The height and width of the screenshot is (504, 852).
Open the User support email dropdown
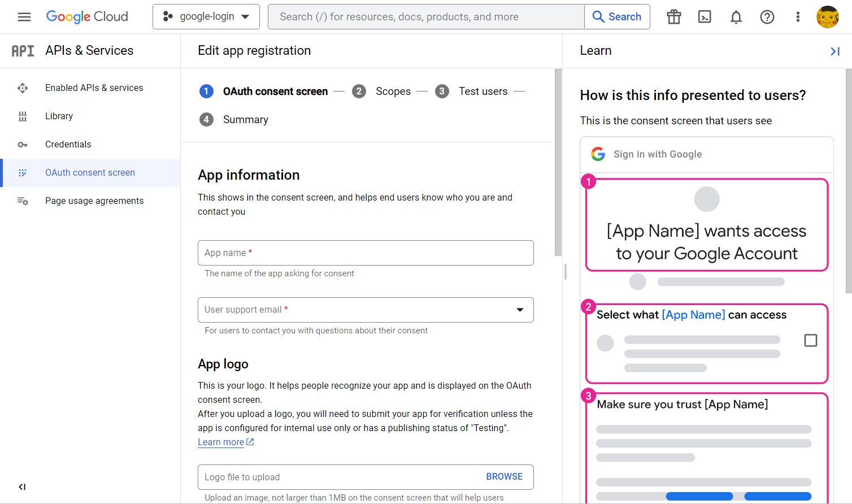pos(366,310)
